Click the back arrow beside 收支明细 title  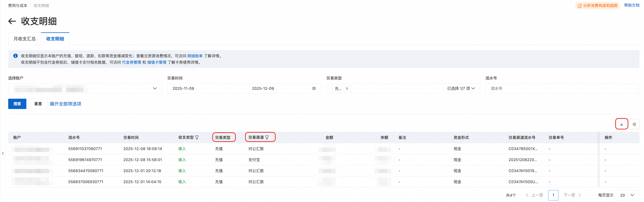coord(12,22)
